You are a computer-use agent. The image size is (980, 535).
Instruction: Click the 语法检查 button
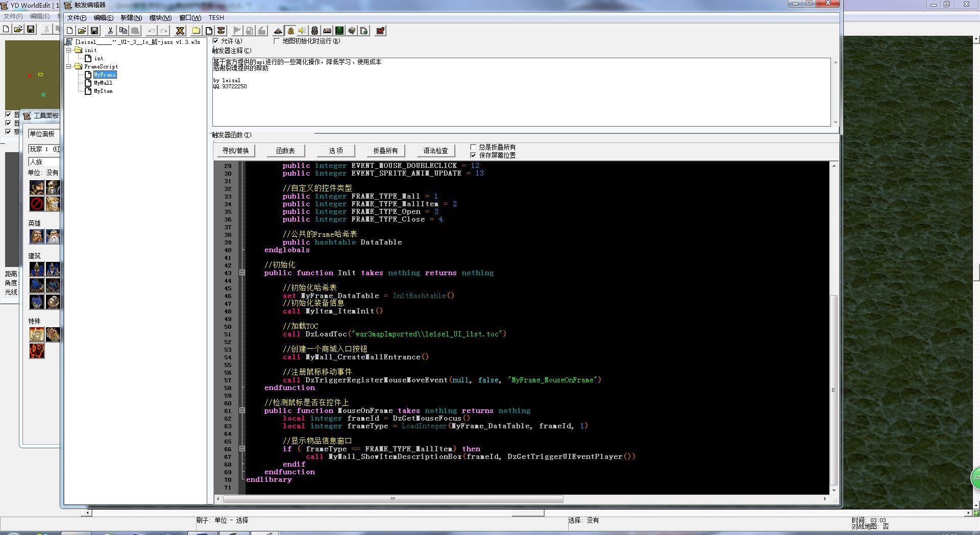(x=435, y=151)
